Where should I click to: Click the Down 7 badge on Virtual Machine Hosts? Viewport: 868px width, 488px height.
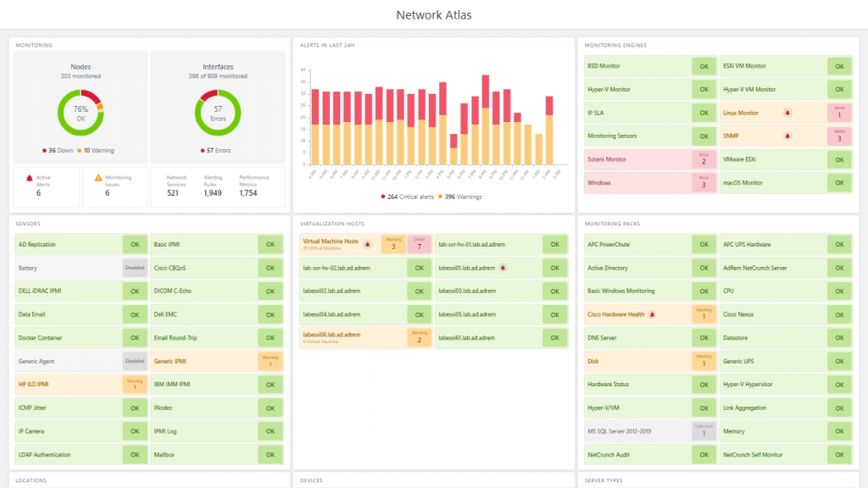[x=419, y=244]
